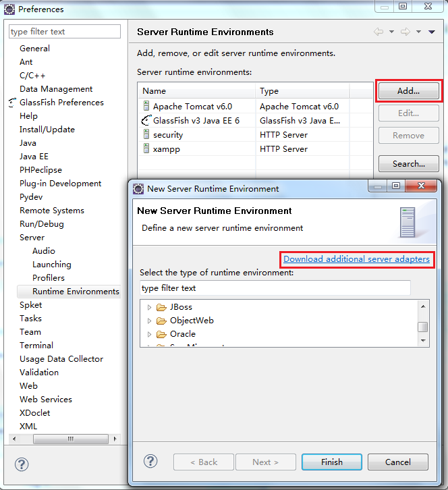The height and width of the screenshot is (490, 448).
Task: Select the XDoclet preferences category
Action: click(x=34, y=413)
